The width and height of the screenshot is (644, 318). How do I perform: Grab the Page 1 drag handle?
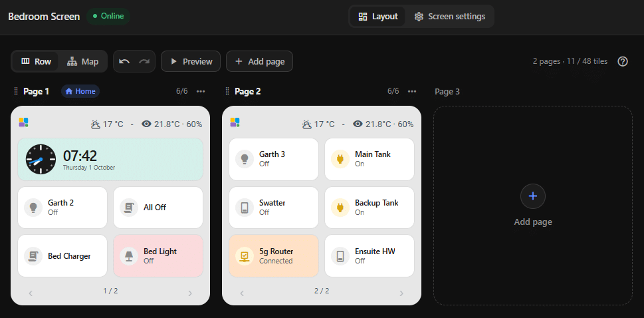16,91
